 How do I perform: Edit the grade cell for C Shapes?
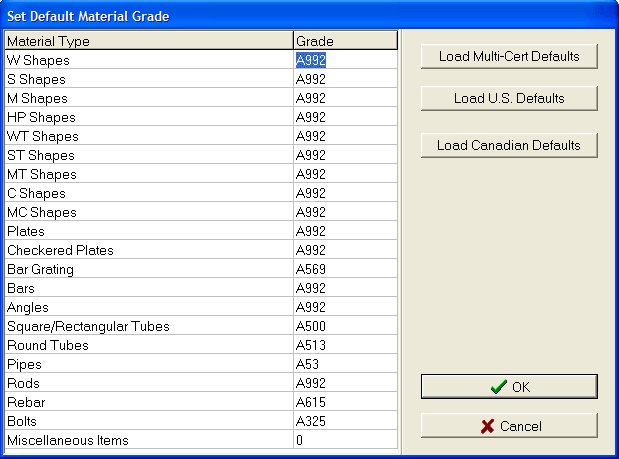pyautogui.click(x=345, y=193)
